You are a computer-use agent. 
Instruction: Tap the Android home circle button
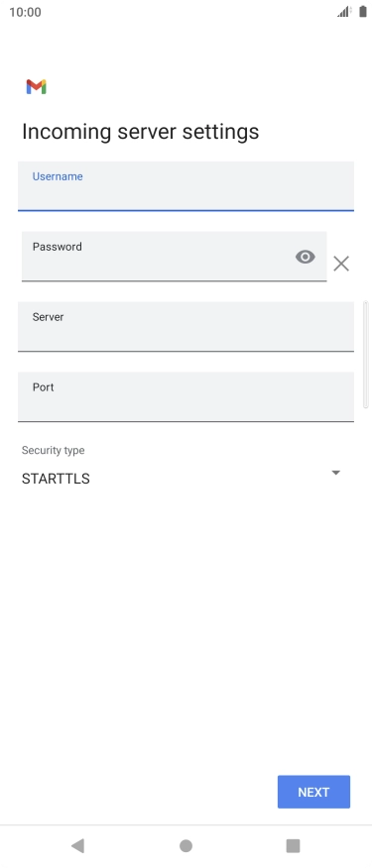coord(186,845)
